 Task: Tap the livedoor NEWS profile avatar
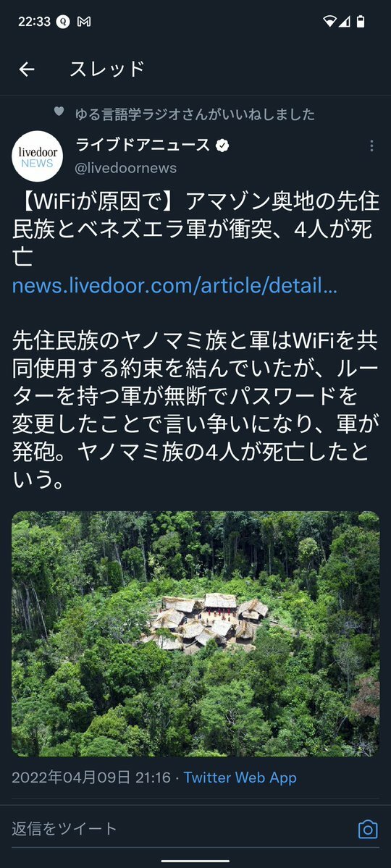[37, 156]
